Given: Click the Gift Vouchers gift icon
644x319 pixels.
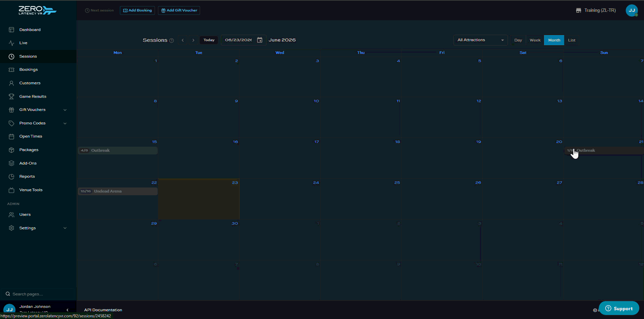Looking at the screenshot, I should (x=11, y=110).
